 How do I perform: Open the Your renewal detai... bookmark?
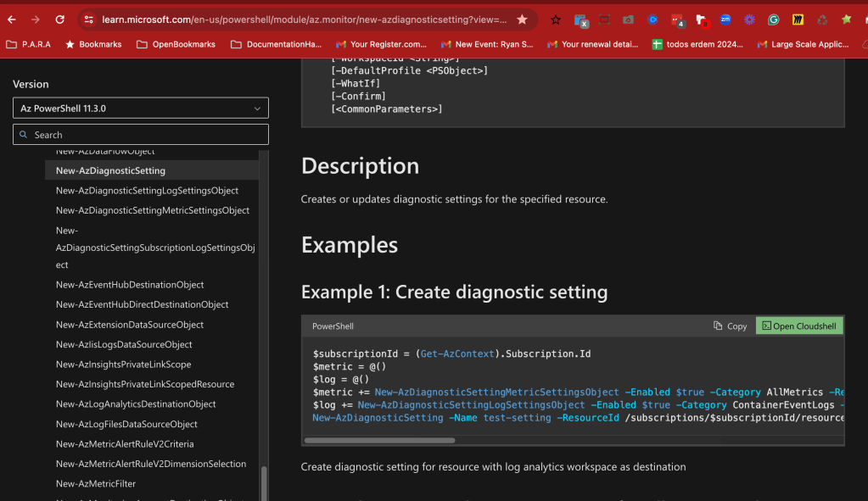[x=593, y=44]
